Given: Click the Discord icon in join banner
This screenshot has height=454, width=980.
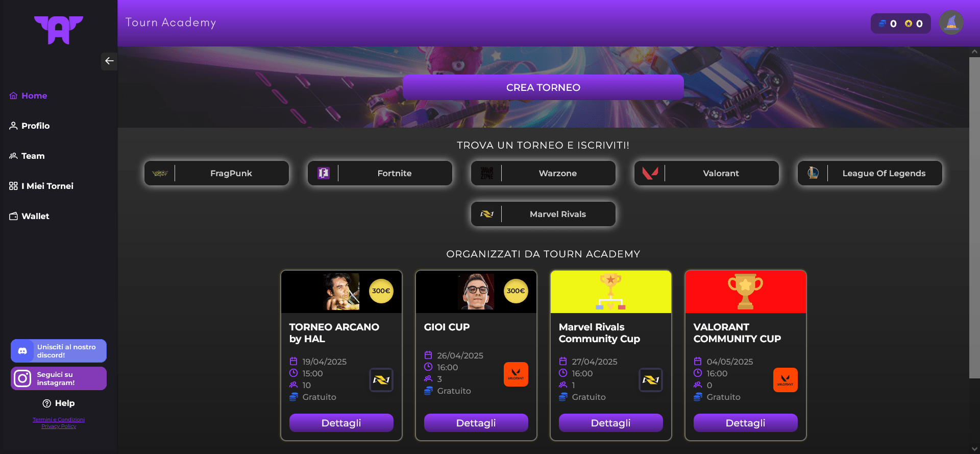Looking at the screenshot, I should click(x=22, y=351).
